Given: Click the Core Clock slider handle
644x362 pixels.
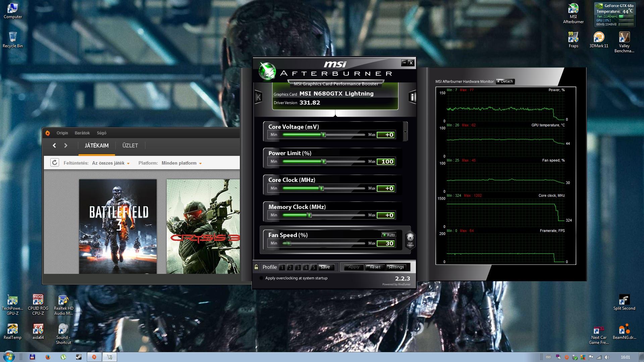Looking at the screenshot, I should (x=321, y=188).
